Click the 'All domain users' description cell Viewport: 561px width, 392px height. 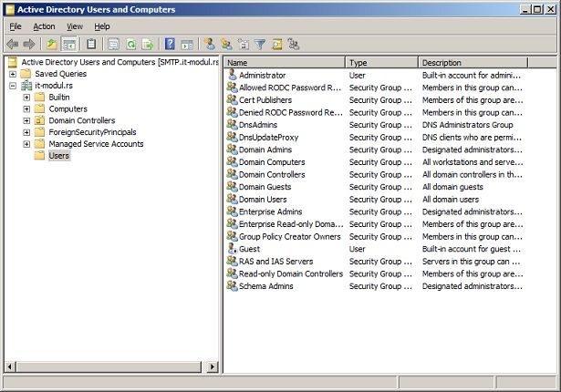coord(451,200)
